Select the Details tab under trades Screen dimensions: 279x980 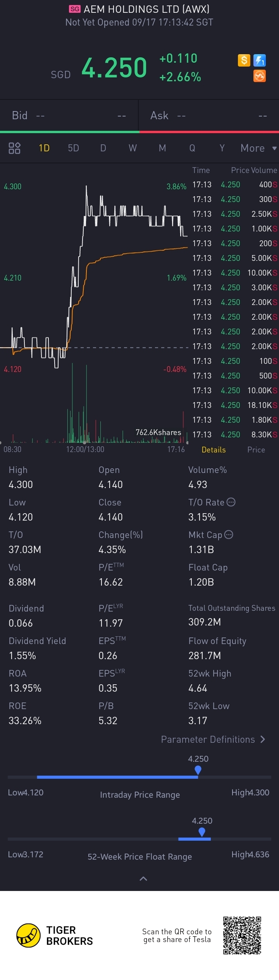click(x=214, y=450)
